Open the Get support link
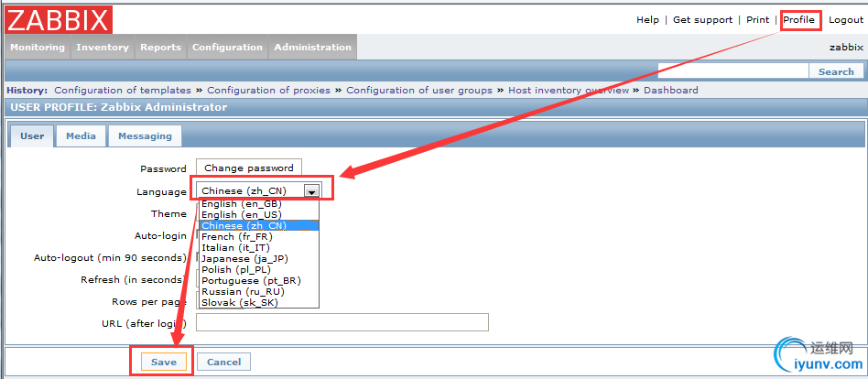This screenshot has height=379, width=868. (x=702, y=20)
